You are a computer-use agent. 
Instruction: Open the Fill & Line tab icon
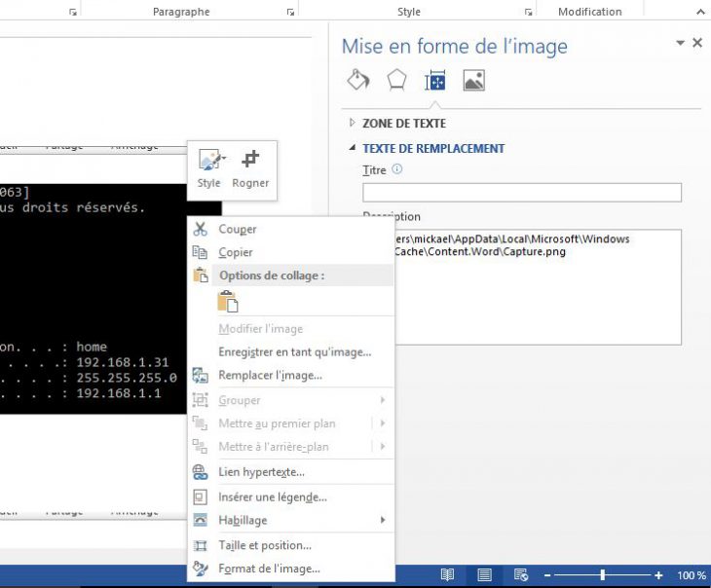pos(358,80)
